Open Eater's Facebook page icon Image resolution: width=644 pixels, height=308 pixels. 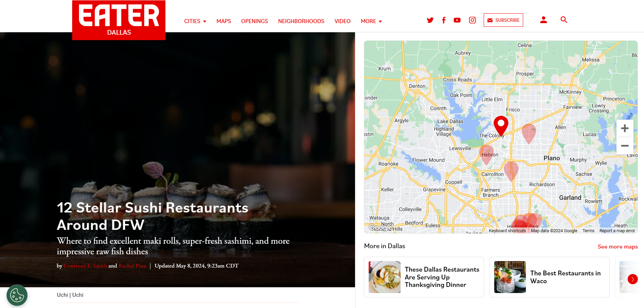pos(444,20)
